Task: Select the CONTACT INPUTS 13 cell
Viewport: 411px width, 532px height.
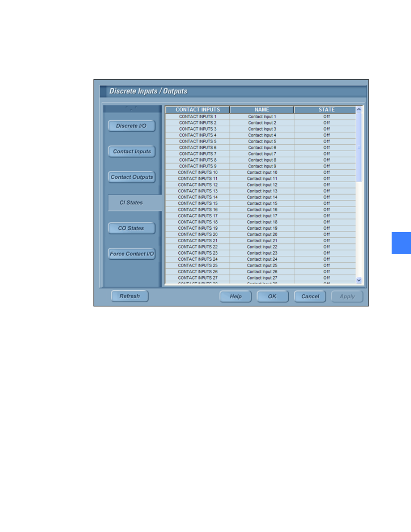Action: click(x=198, y=191)
